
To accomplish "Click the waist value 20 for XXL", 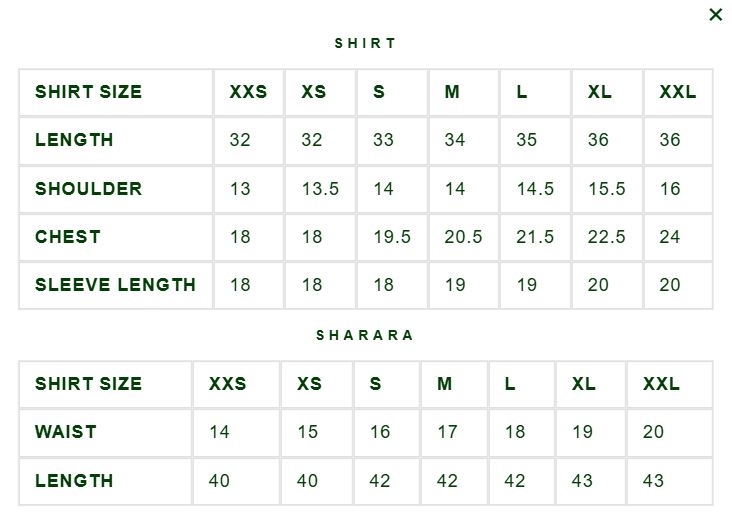I will coord(653,432).
